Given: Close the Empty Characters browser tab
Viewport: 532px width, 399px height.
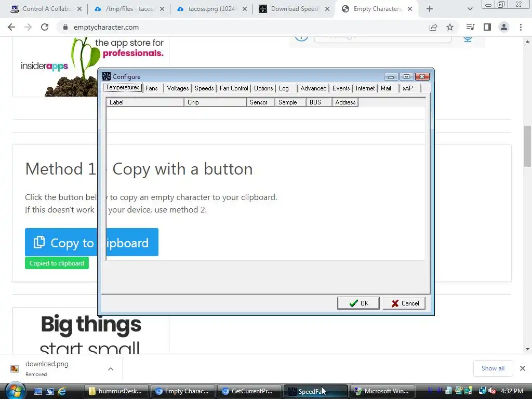Looking at the screenshot, I should point(410,9).
